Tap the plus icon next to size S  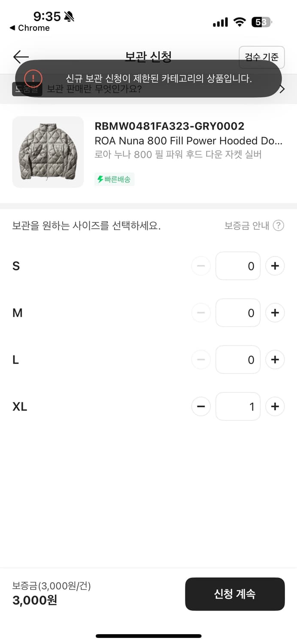[275, 266]
